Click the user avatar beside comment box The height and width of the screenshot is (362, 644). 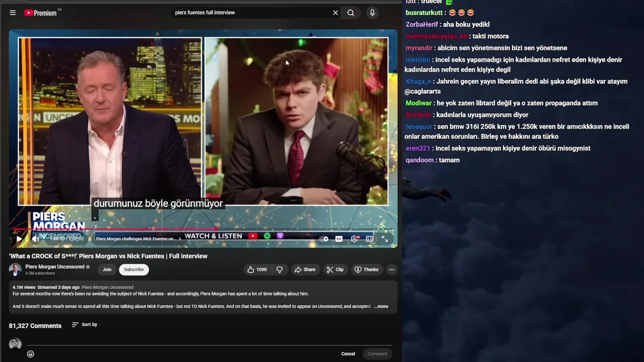pos(15,344)
